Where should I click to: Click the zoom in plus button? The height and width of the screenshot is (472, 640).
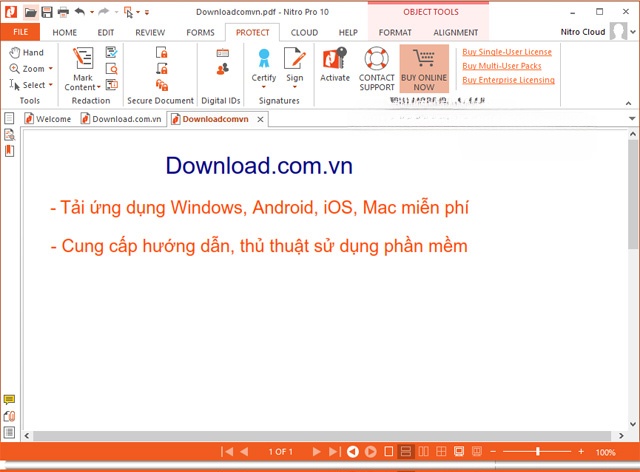(x=581, y=452)
